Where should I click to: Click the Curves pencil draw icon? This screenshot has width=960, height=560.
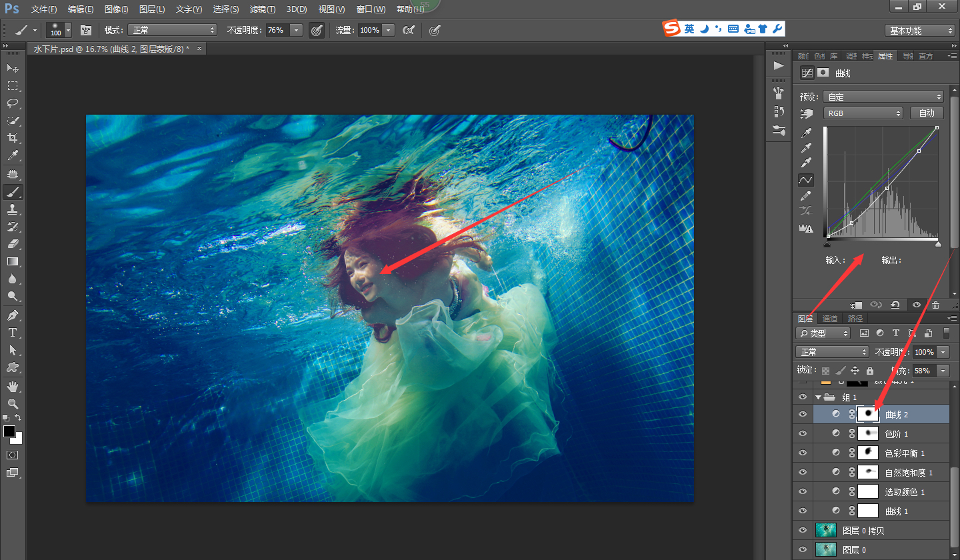[x=806, y=196]
